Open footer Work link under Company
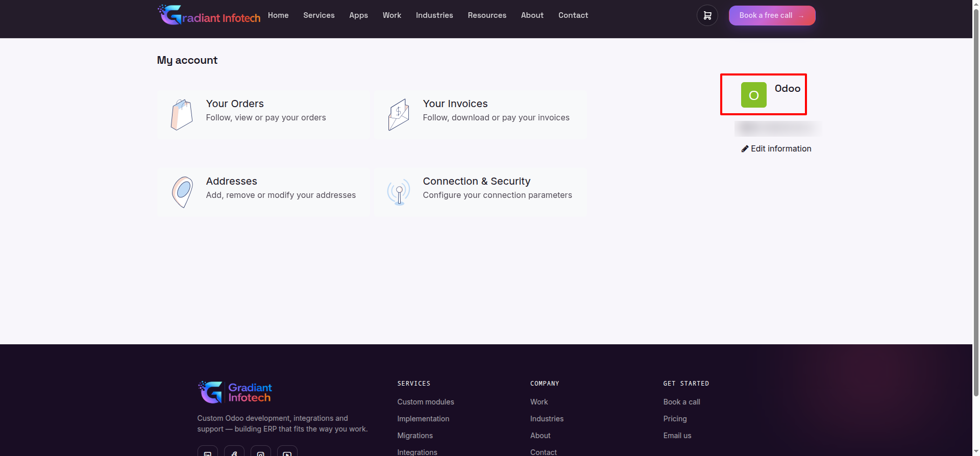The width and height of the screenshot is (980, 456). (539, 402)
